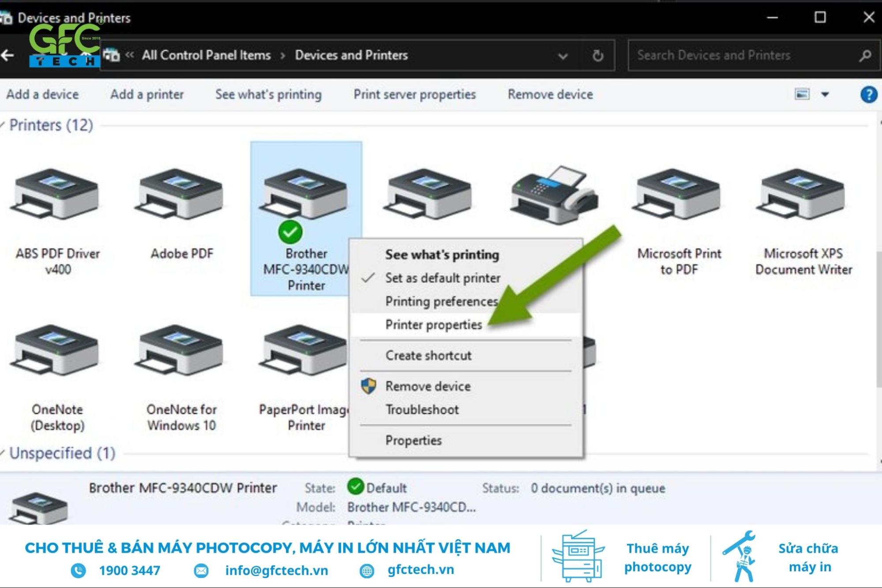Viewport: 882px width, 588px height.
Task: Choose Create shortcut in context menu
Action: 428,356
